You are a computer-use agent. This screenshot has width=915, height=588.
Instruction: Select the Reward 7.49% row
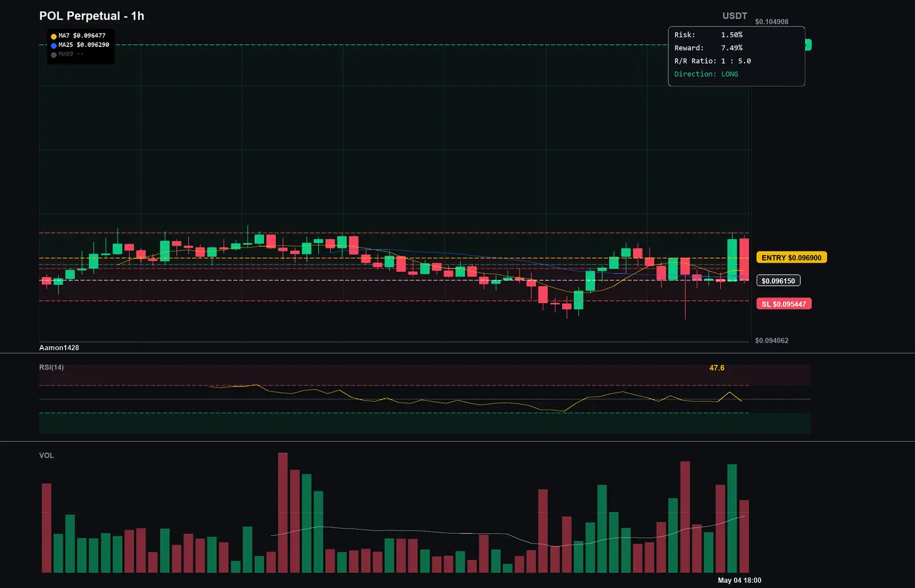[708, 48]
